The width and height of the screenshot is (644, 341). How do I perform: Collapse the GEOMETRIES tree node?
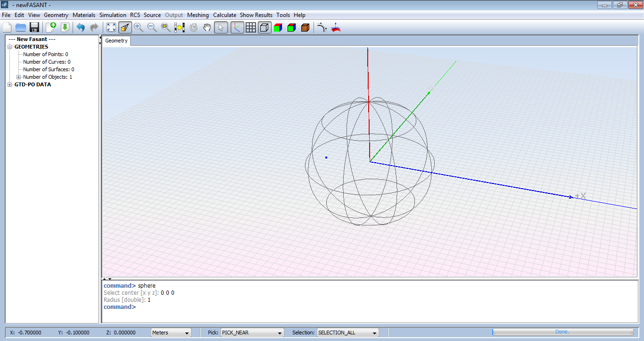pos(8,46)
